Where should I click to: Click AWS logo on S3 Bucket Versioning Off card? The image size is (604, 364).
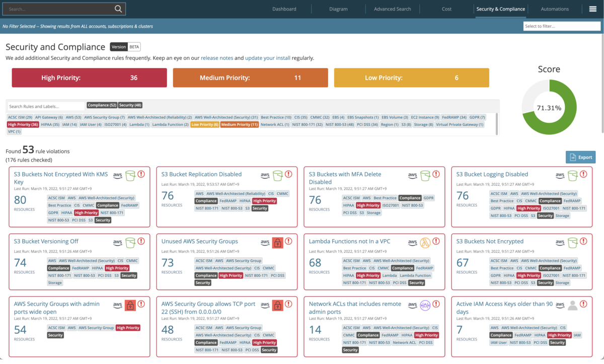[x=117, y=242]
